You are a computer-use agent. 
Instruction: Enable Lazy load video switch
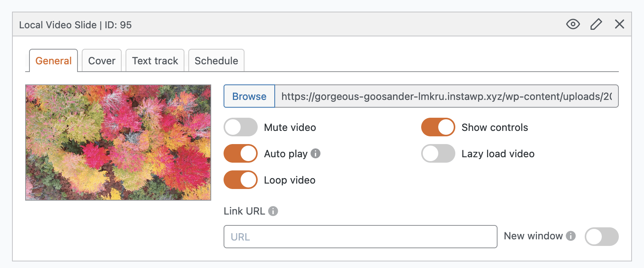click(x=438, y=153)
